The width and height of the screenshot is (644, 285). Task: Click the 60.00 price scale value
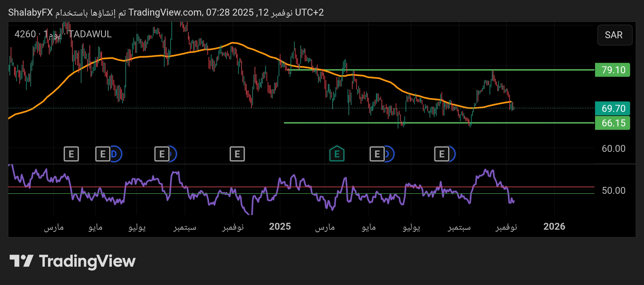click(x=613, y=149)
